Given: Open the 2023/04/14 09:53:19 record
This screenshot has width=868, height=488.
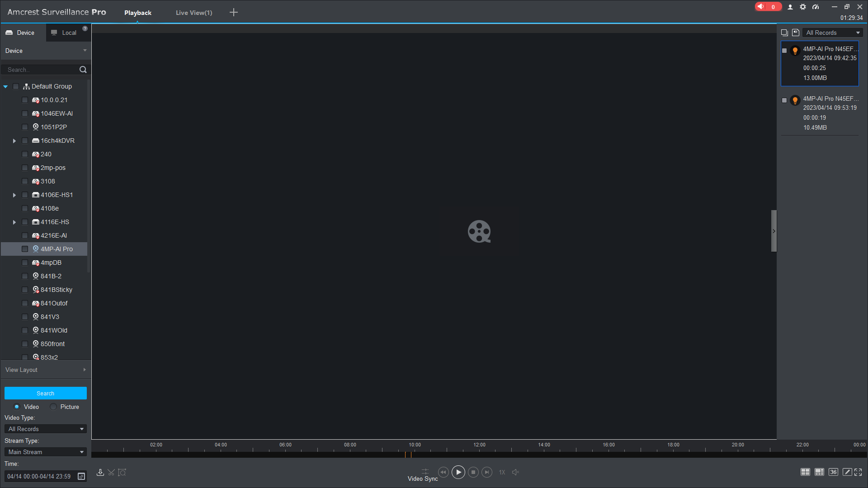Looking at the screenshot, I should [x=820, y=113].
